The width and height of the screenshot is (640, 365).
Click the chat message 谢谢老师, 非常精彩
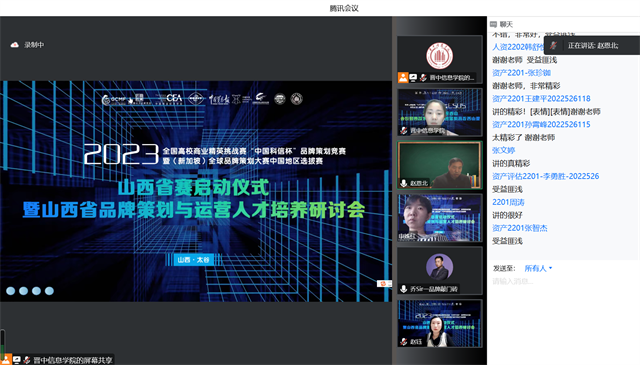(x=526, y=86)
